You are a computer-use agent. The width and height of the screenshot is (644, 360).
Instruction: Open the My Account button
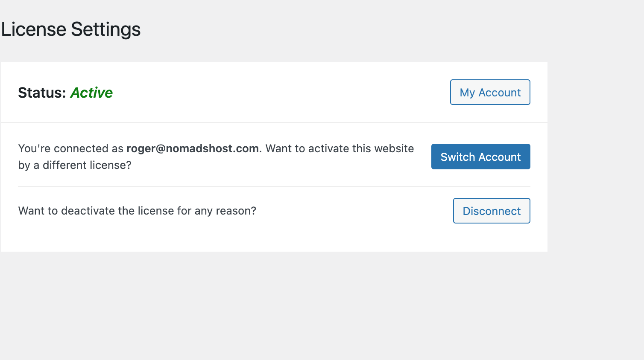coord(490,92)
